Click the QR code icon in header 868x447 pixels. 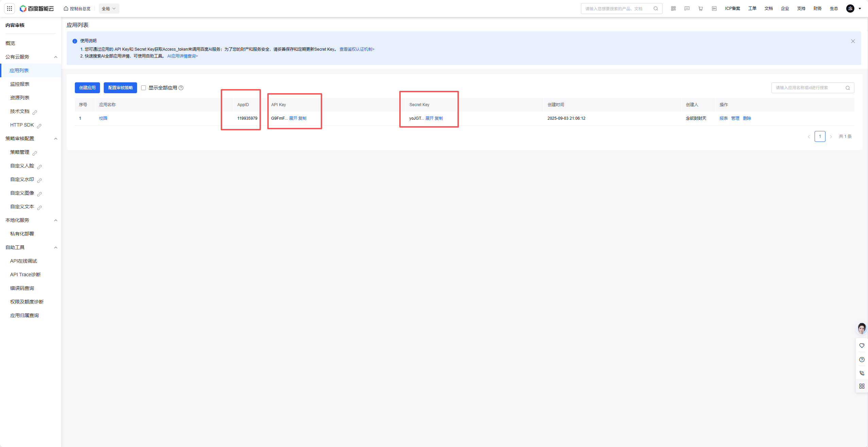click(x=673, y=9)
